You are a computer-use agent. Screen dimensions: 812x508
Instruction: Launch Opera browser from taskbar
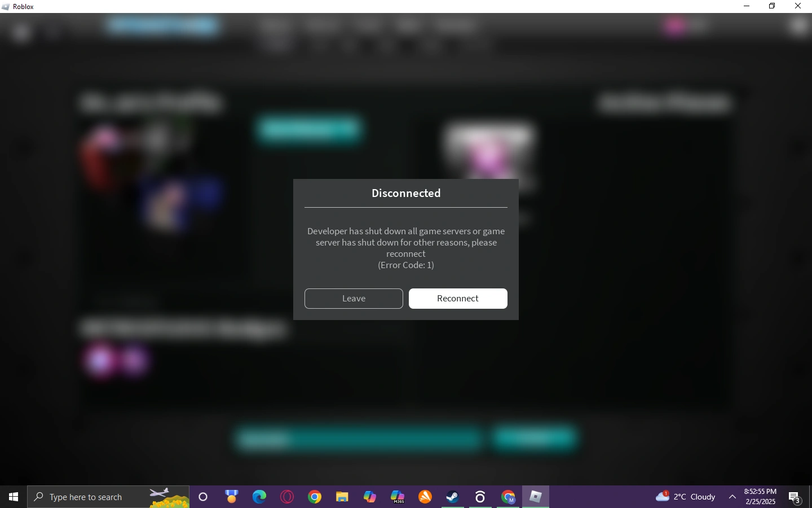pyautogui.click(x=287, y=497)
